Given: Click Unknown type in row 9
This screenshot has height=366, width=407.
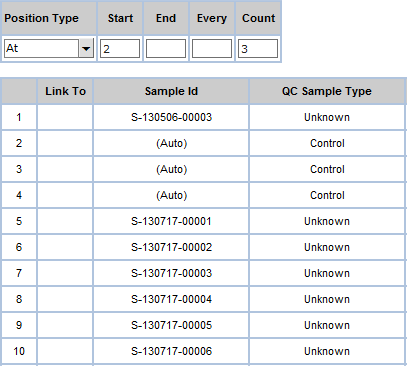Looking at the screenshot, I should pyautogui.click(x=327, y=325).
